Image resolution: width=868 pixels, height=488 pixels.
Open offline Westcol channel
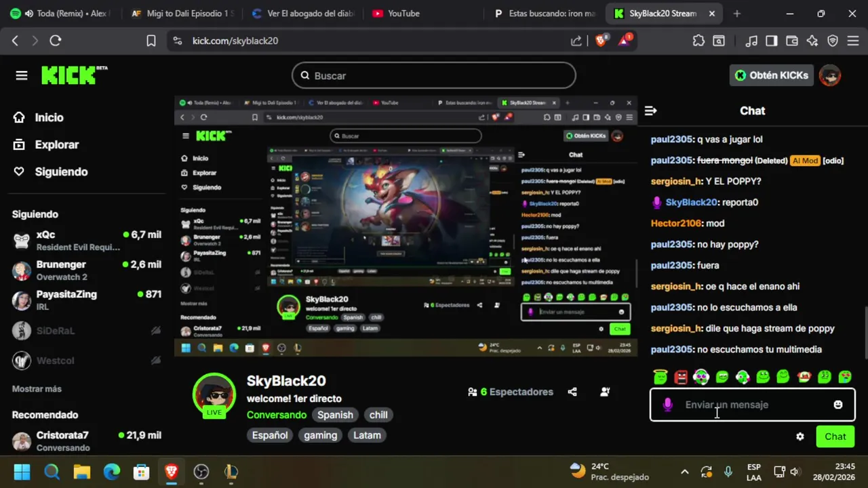tap(87, 361)
